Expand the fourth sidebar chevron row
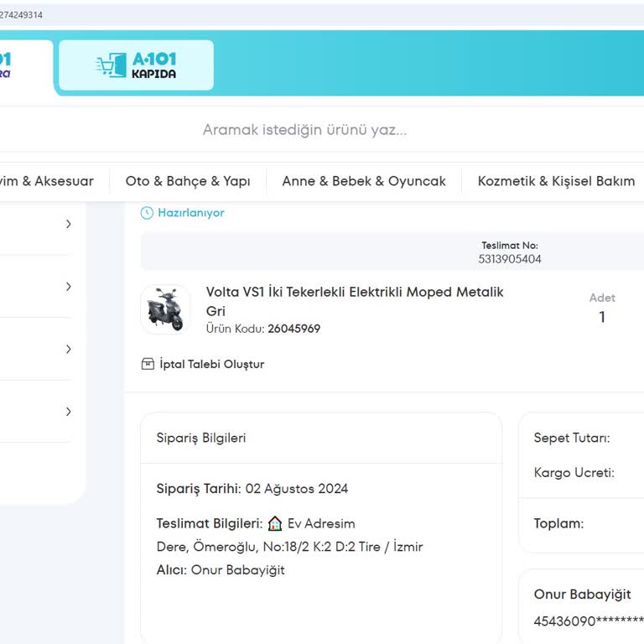Screen dimensions: 644x644 click(68, 412)
